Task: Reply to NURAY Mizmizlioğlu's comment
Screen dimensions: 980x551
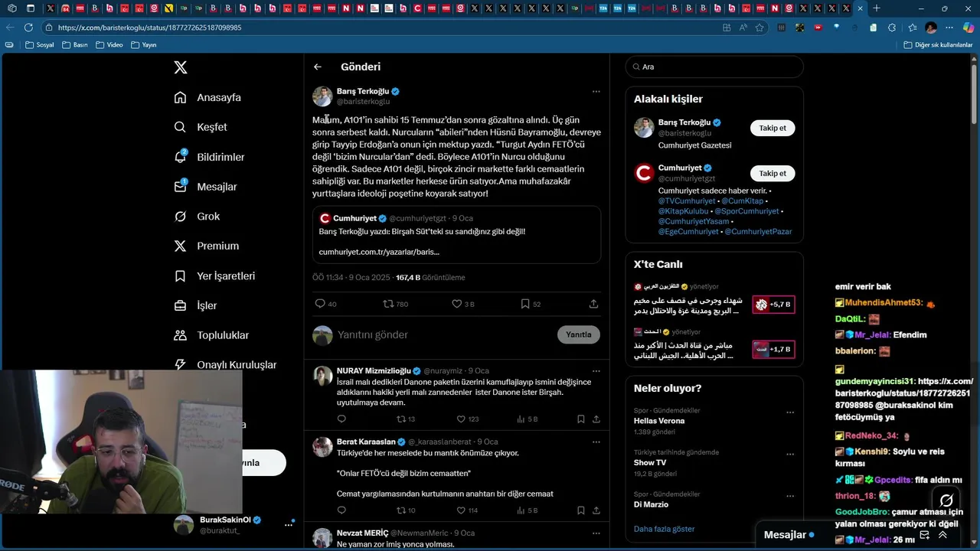Action: 341,419
